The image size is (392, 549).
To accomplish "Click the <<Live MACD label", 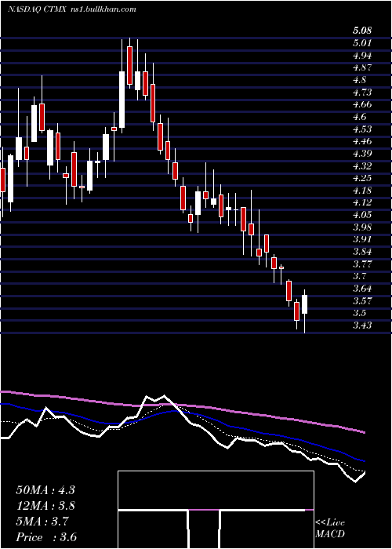I will tap(330, 529).
